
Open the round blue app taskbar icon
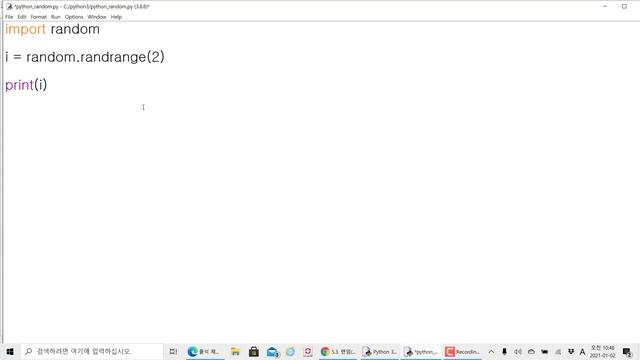point(290,351)
